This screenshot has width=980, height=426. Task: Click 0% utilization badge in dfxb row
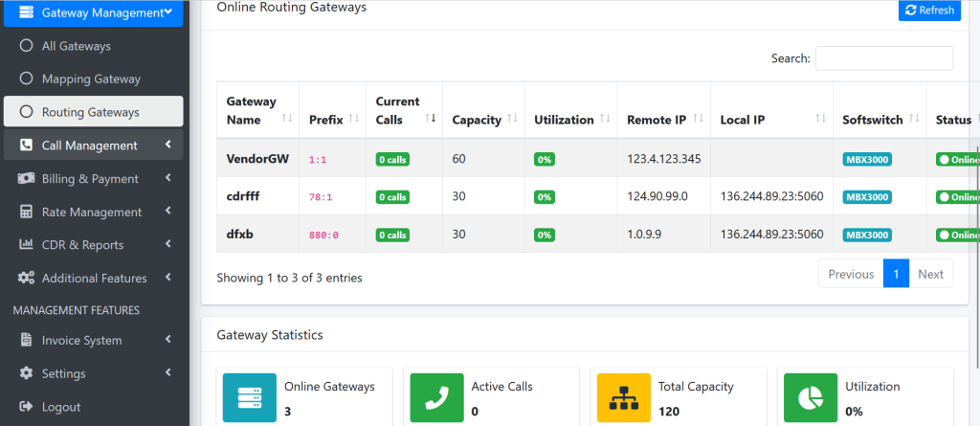click(545, 235)
